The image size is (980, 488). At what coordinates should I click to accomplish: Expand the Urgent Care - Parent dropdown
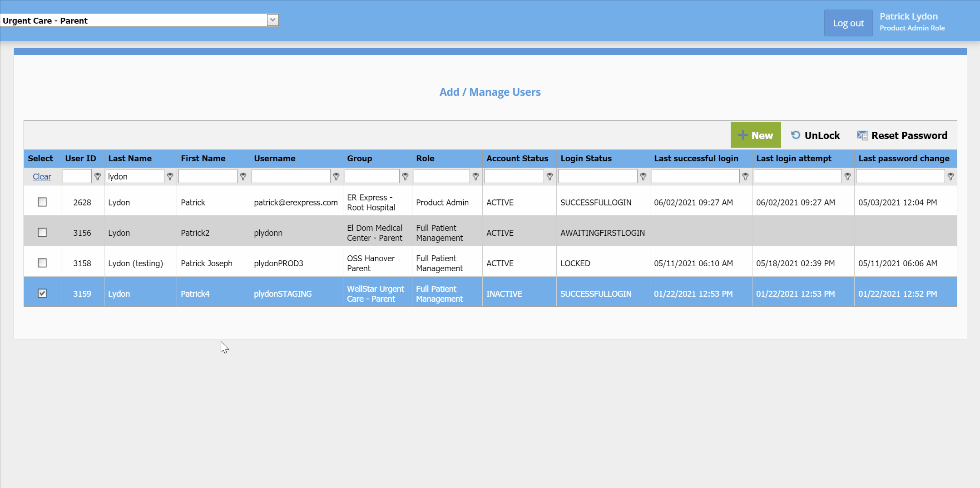(272, 20)
